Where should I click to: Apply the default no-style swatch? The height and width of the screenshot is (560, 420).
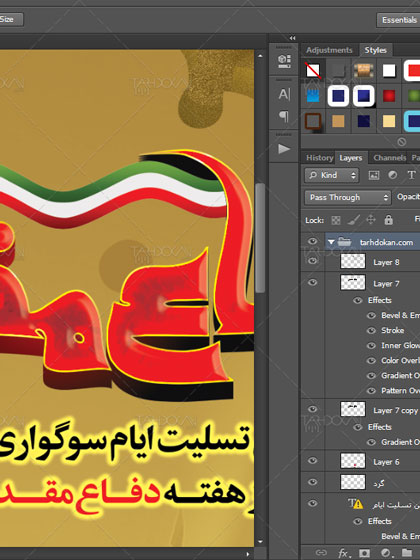(313, 70)
